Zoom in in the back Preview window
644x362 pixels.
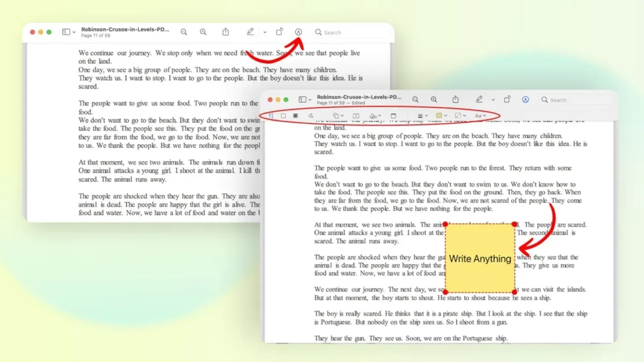(x=203, y=32)
